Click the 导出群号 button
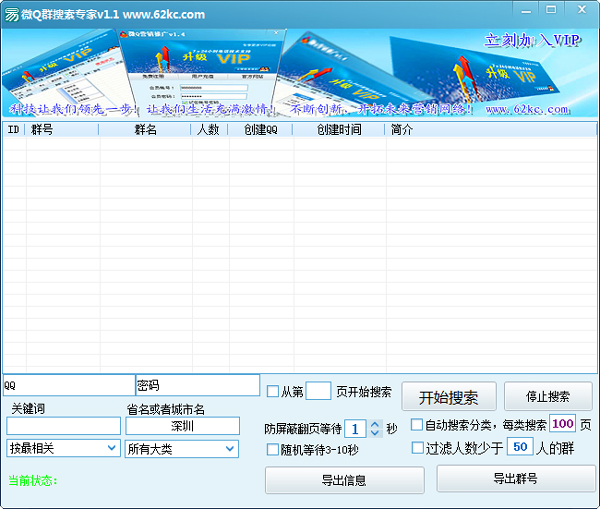The height and width of the screenshot is (509, 600). (515, 479)
